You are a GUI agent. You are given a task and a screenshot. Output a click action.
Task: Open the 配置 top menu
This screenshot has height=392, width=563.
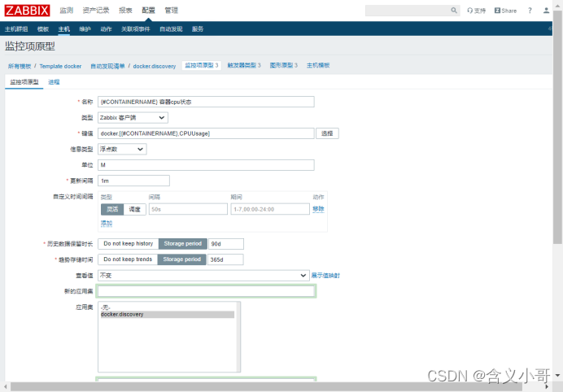(x=148, y=11)
